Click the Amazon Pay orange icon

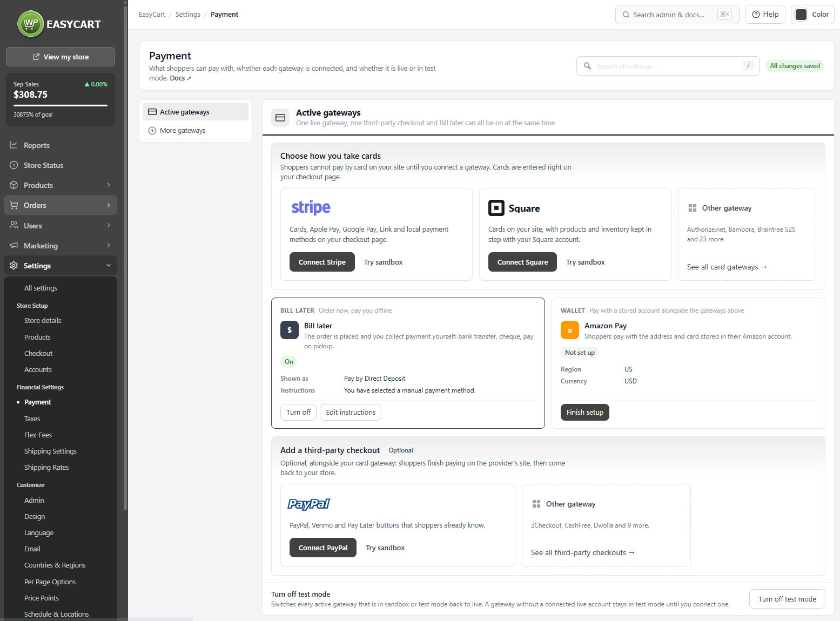pyautogui.click(x=569, y=330)
